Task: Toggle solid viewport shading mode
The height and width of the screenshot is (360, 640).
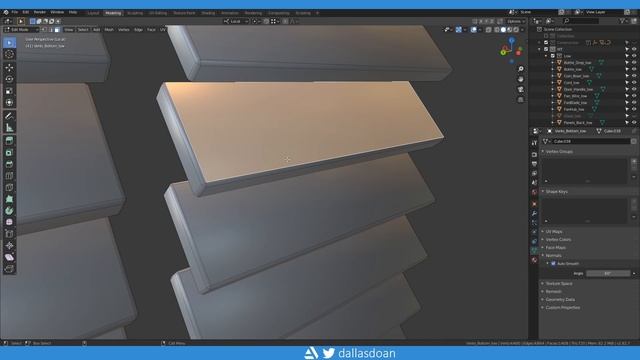Action: (x=503, y=30)
